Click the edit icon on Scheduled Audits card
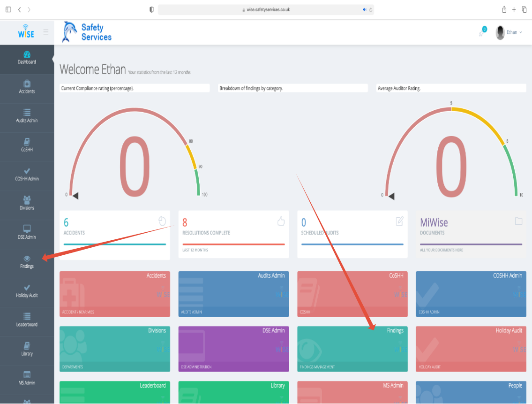Screen dimensions: 532x404 click(400, 221)
